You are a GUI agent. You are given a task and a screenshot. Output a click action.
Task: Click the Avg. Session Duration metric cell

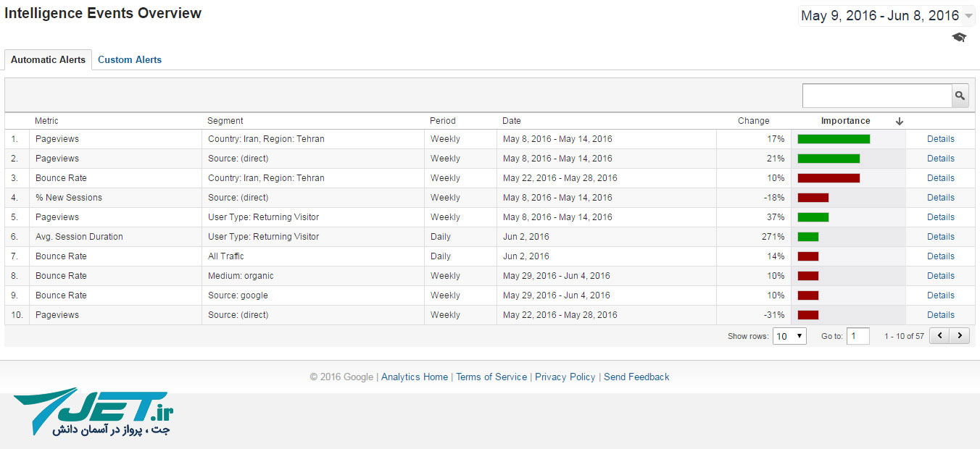point(79,237)
